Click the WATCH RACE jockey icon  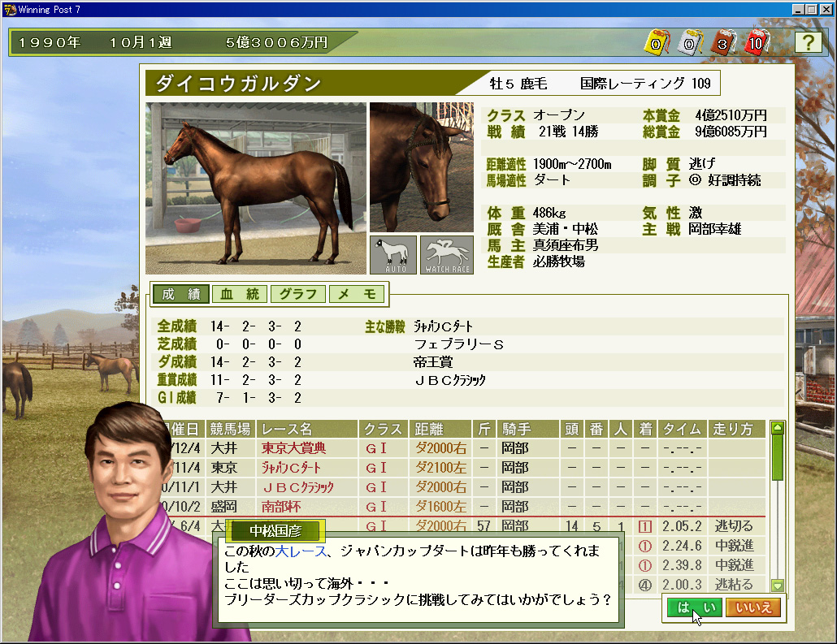(x=447, y=255)
